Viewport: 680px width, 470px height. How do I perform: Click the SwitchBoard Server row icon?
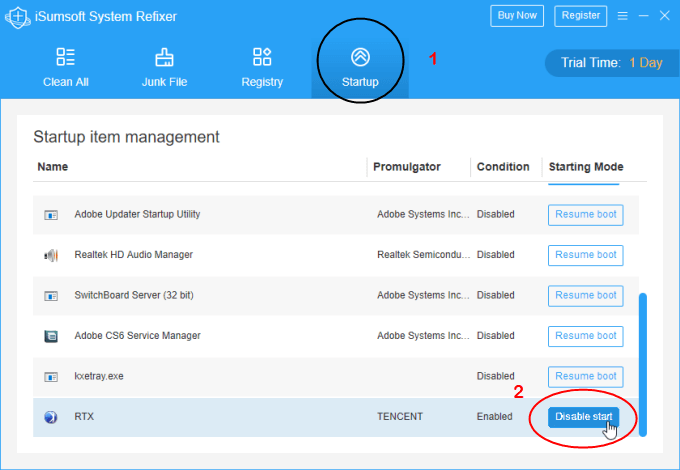[x=51, y=296]
